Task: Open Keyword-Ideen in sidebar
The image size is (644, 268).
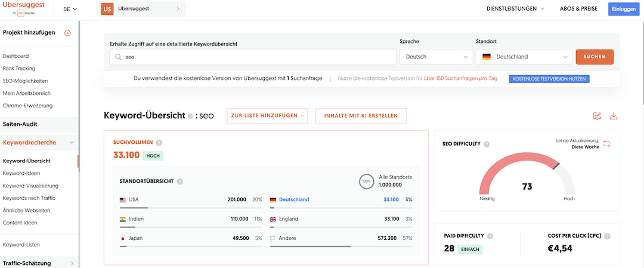Action: (x=21, y=173)
